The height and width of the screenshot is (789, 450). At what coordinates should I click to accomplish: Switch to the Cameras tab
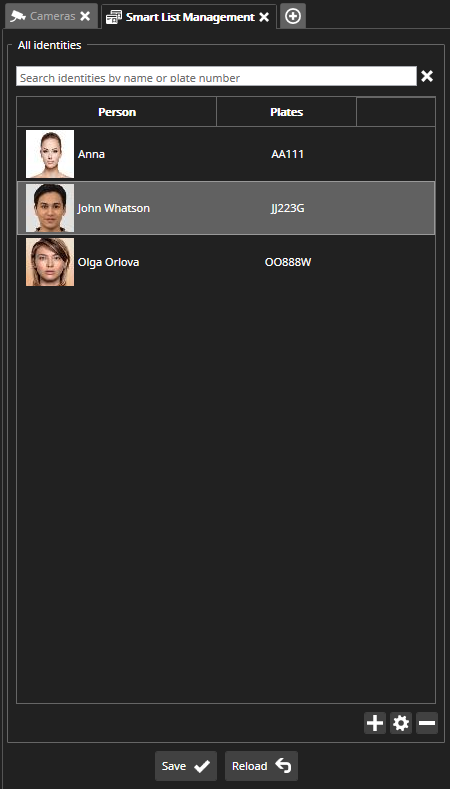[51, 16]
